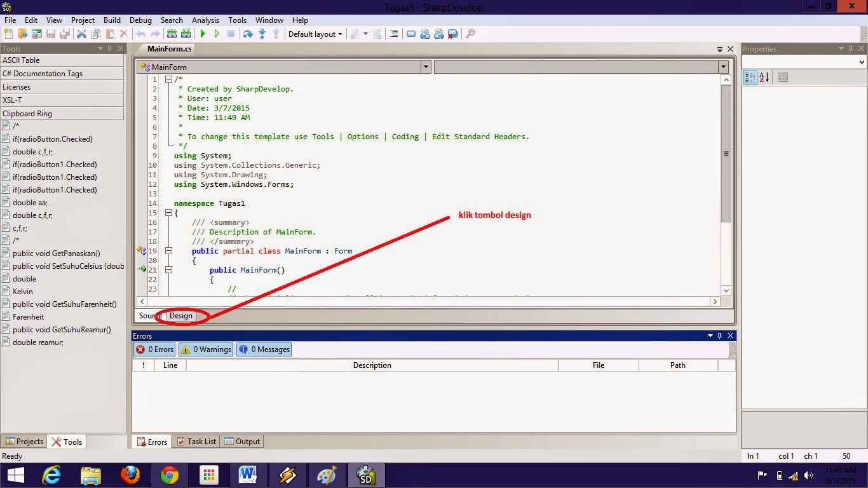
Task: Open Paint from the taskbar
Action: (327, 475)
